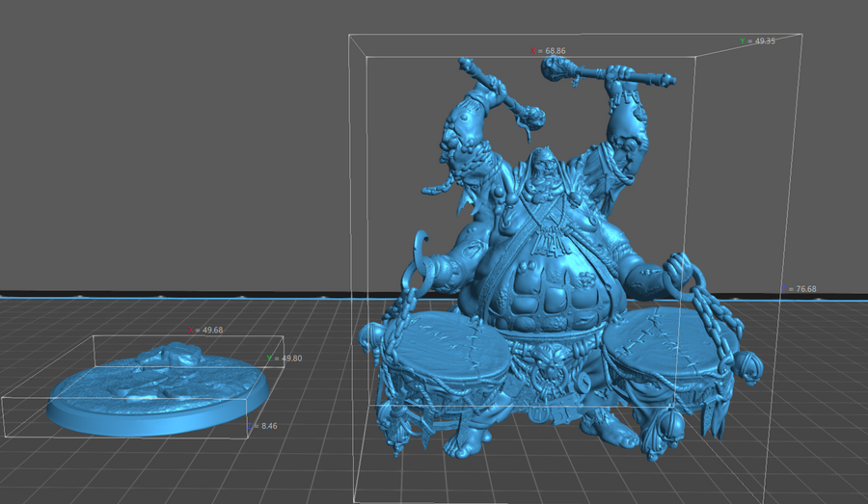The height and width of the screenshot is (504, 868).
Task: Click the X = 68.86 dimension label
Action: [x=547, y=50]
